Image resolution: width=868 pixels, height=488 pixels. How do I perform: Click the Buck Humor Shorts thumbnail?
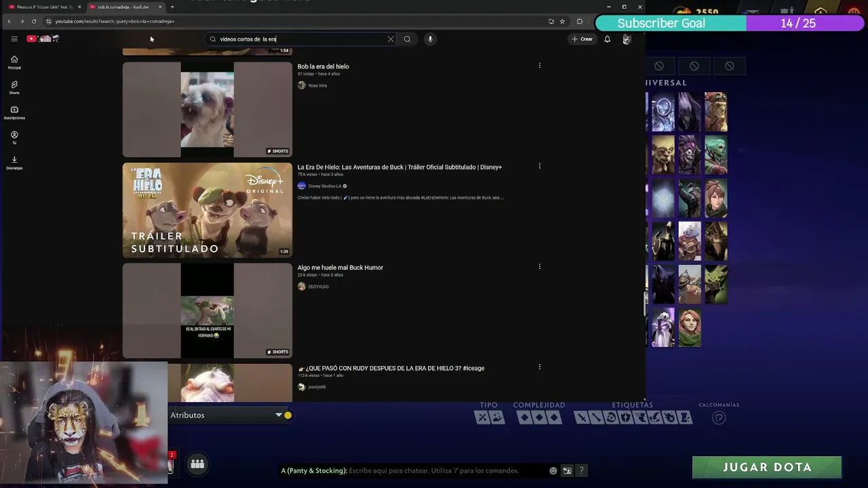[x=207, y=310]
